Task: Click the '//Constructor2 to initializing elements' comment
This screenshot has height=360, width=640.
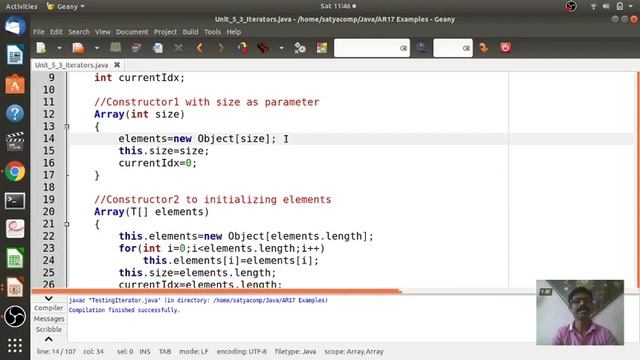Action: [x=213, y=200]
